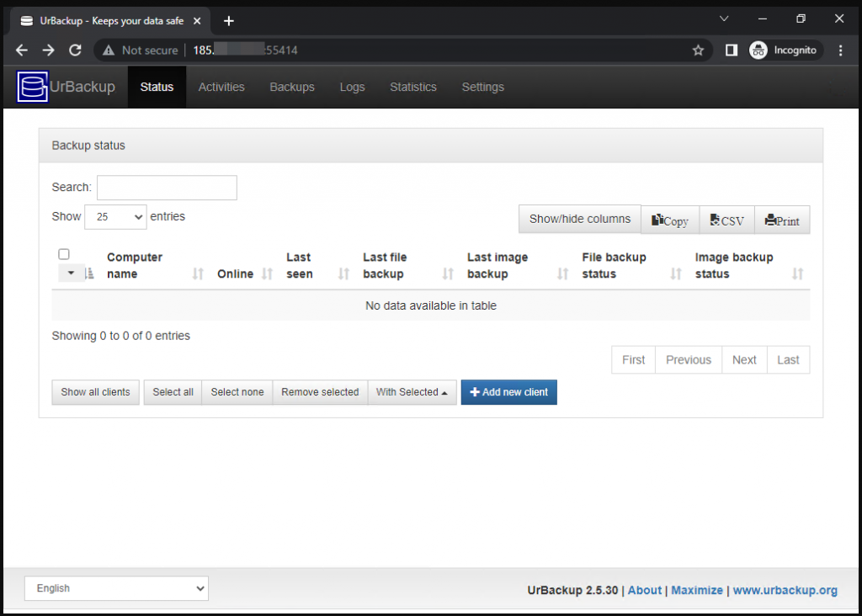Click the Add new client button
Viewport: 862px width, 616px height.
coord(508,392)
